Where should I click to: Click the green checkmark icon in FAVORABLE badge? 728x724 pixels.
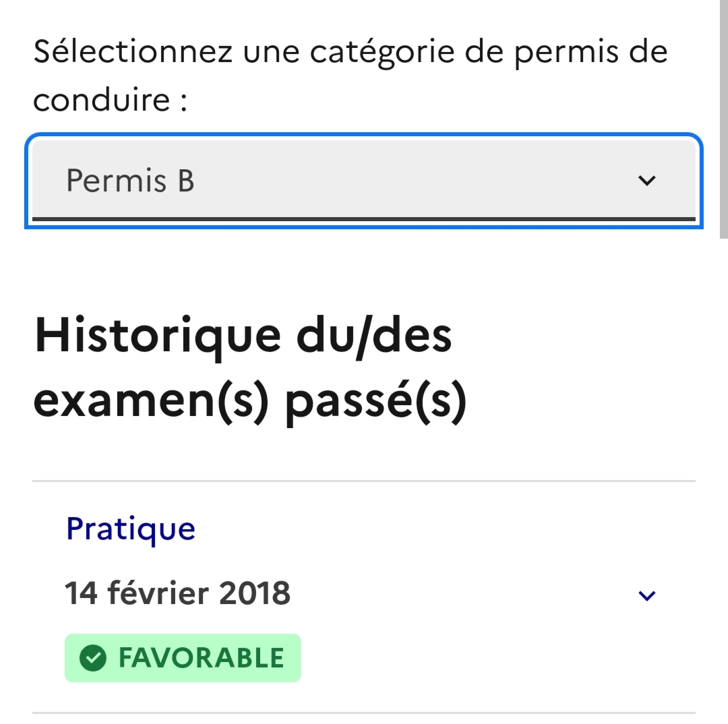click(93, 658)
